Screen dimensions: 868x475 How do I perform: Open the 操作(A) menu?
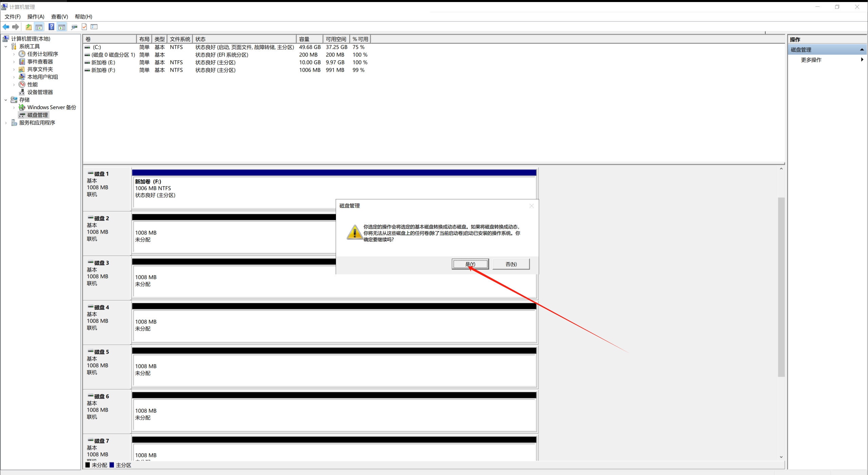tap(36, 17)
